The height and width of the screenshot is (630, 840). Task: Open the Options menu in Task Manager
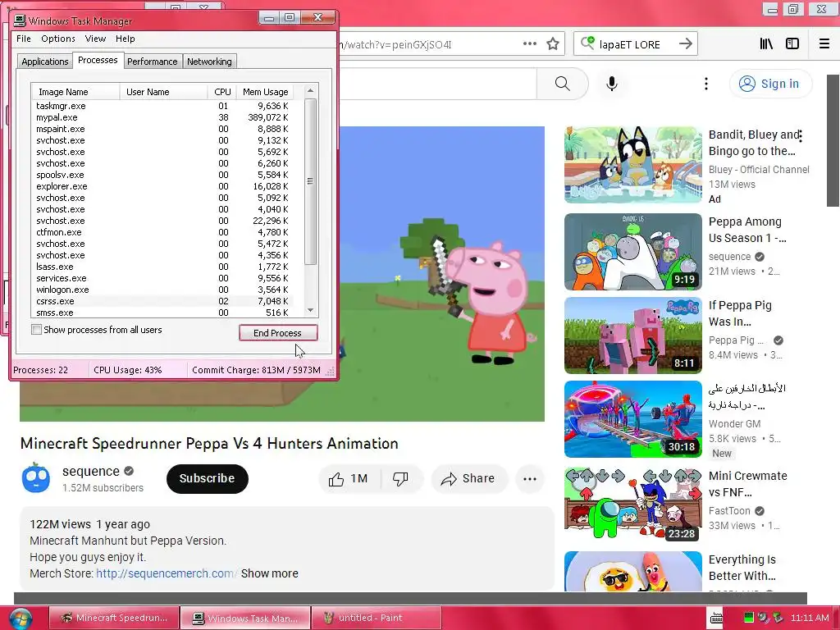[x=58, y=39]
